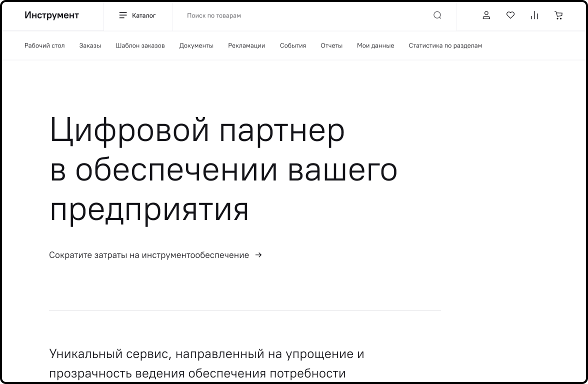Follow the Сократите затраты на инструментообеспечение link

[x=155, y=255]
